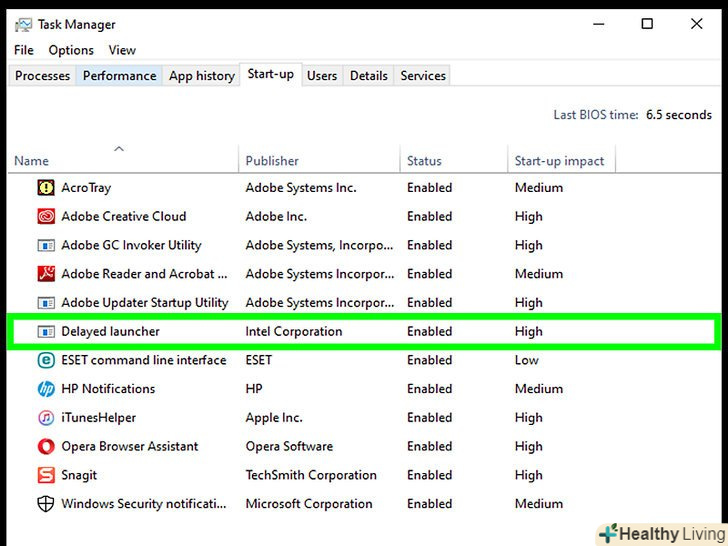The height and width of the screenshot is (546, 728).
Task: Click the HP Notifications icon
Action: coord(46,389)
